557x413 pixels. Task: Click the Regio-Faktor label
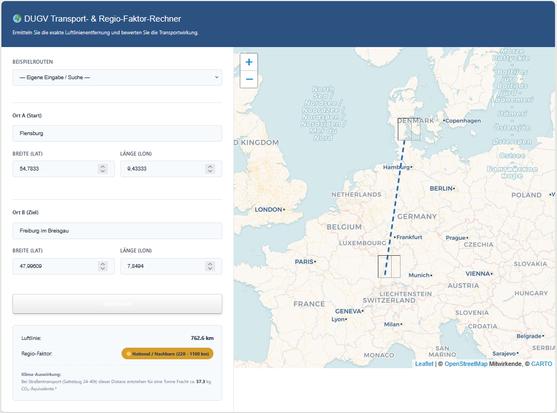[x=37, y=354]
